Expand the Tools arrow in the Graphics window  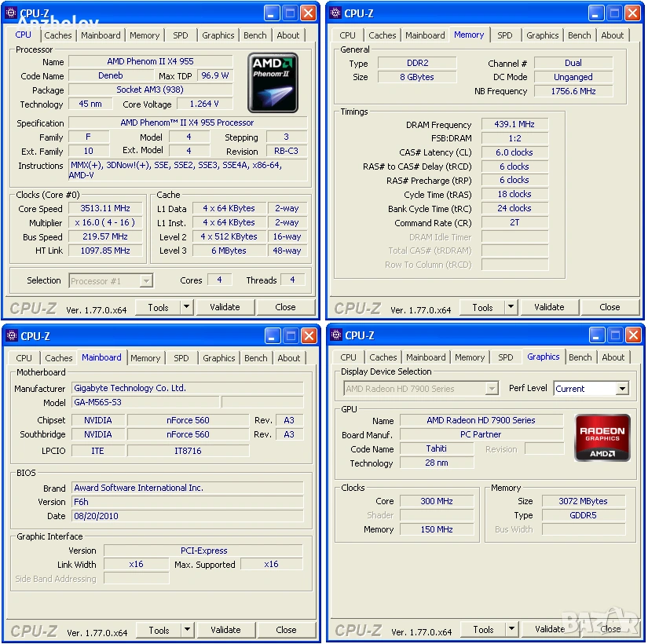tap(511, 629)
